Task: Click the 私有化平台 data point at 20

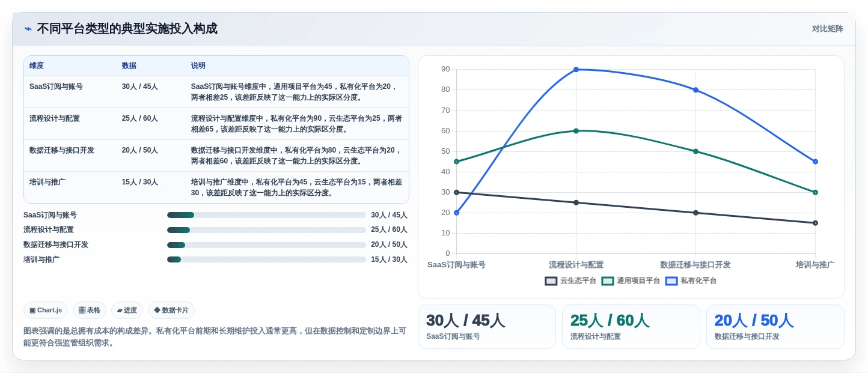Action: (x=456, y=213)
